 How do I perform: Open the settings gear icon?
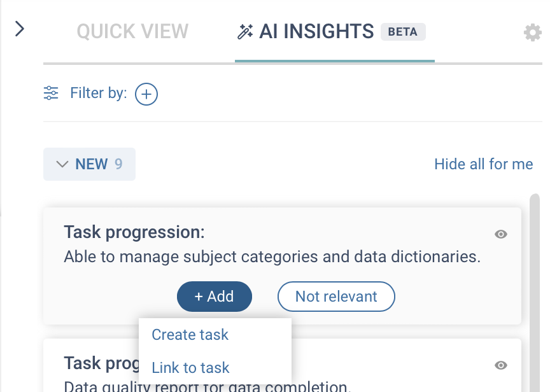click(x=532, y=32)
